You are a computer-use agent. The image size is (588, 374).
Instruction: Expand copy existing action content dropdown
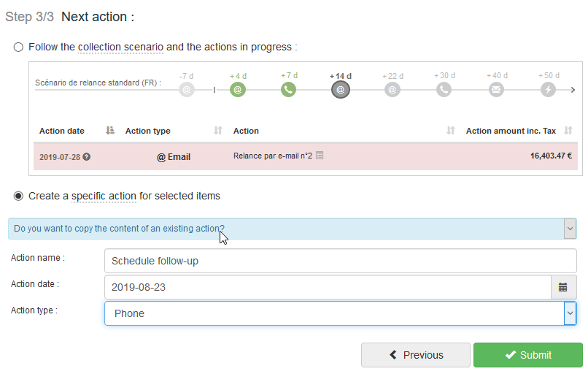(x=570, y=229)
